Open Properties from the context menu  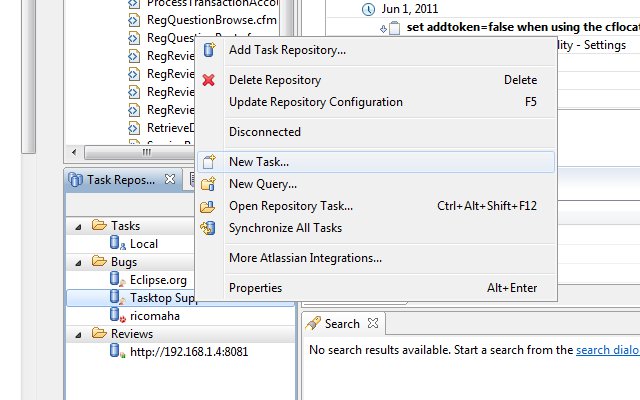tap(256, 288)
